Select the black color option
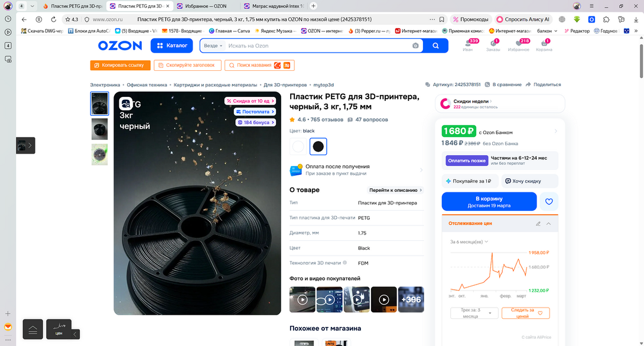644x346 pixels. pos(318,146)
